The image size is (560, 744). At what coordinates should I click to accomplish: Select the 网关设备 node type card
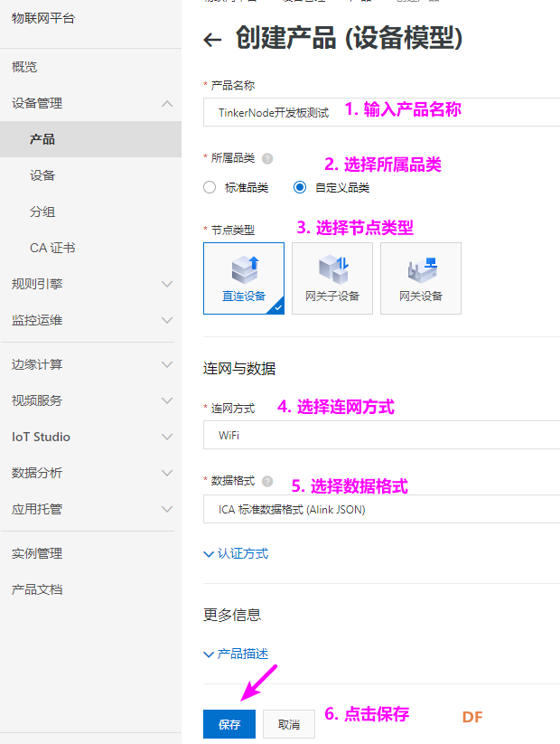pos(421,278)
